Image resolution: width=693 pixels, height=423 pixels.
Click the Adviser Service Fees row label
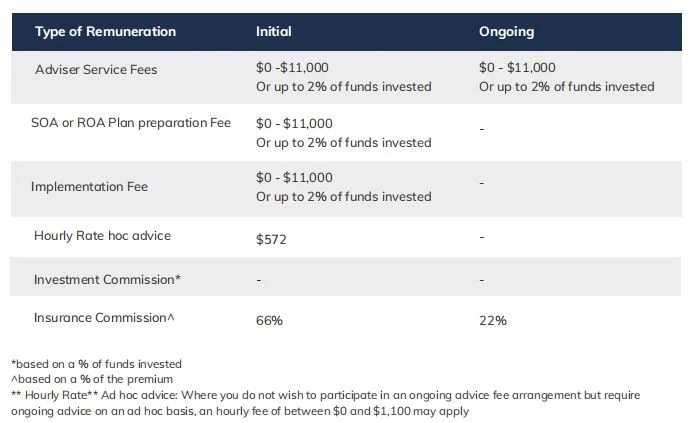[96, 70]
